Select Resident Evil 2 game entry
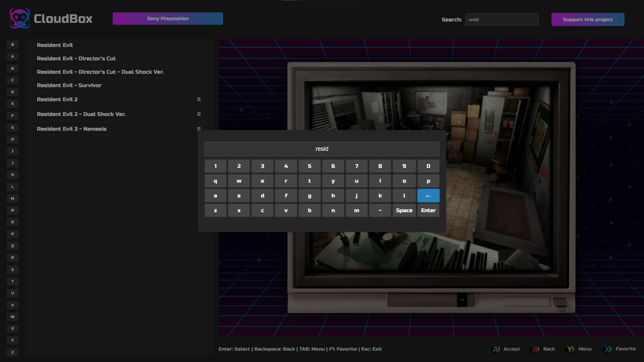This screenshot has height=362, width=644. pyautogui.click(x=119, y=99)
